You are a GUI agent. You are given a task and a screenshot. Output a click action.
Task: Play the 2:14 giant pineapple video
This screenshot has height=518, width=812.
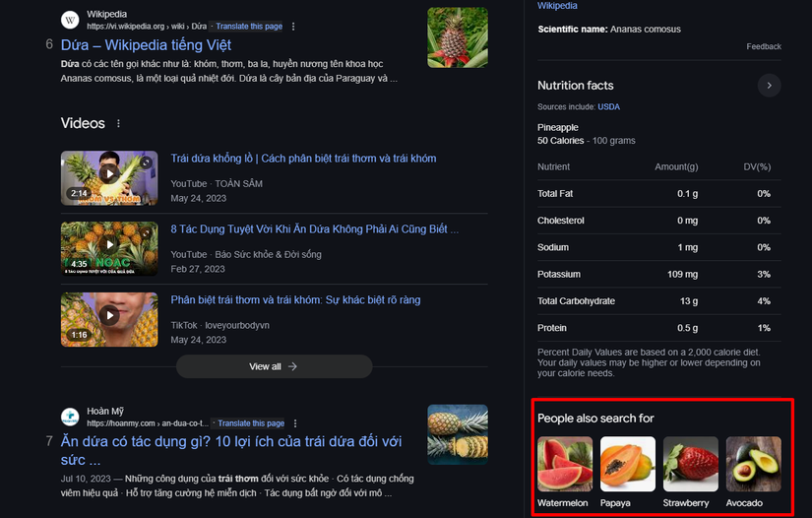[x=109, y=177]
